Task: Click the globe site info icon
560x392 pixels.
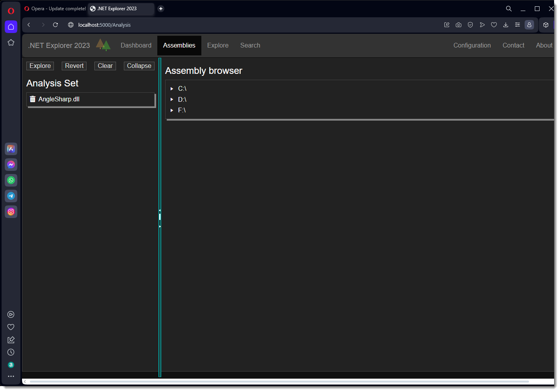Action: pos(71,25)
